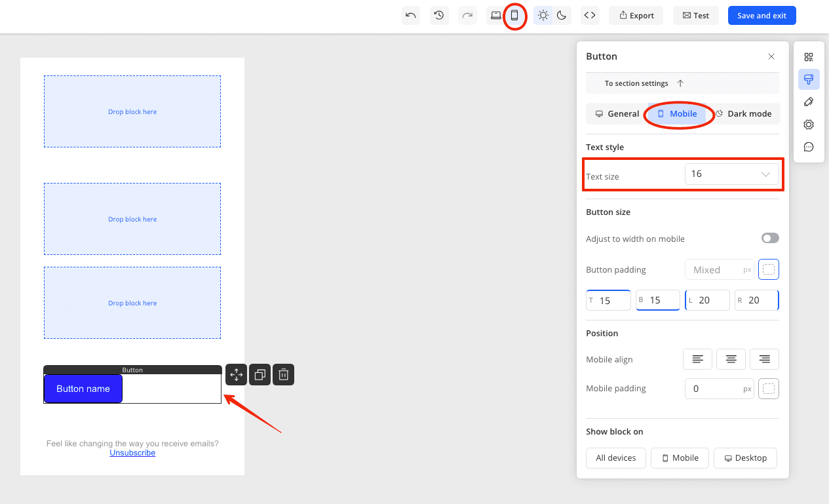Click the Button block label bar
Screen dimensions: 829x504
pyautogui.click(x=132, y=370)
